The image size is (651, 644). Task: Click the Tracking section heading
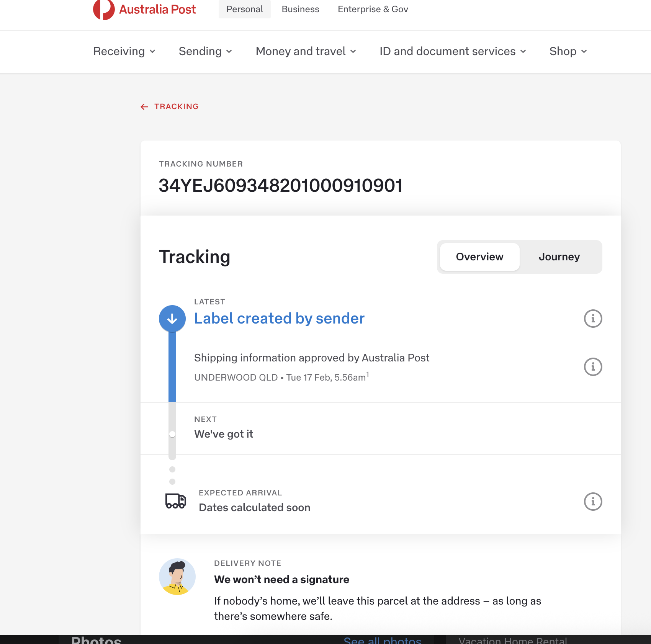point(195,257)
